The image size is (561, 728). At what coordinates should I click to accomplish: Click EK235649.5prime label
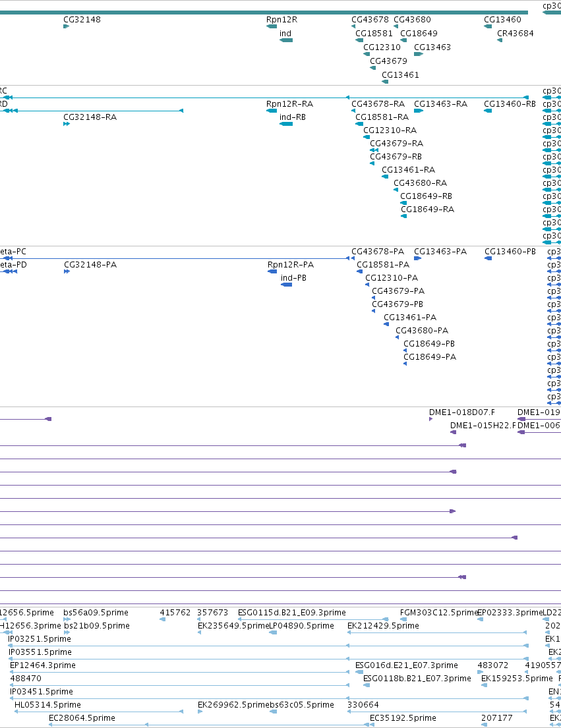coord(233,626)
